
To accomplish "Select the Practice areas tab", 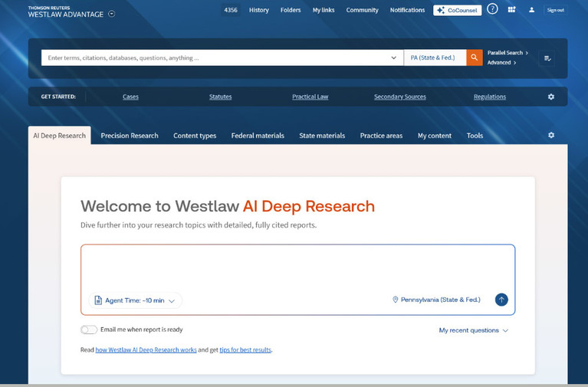I will click(381, 136).
